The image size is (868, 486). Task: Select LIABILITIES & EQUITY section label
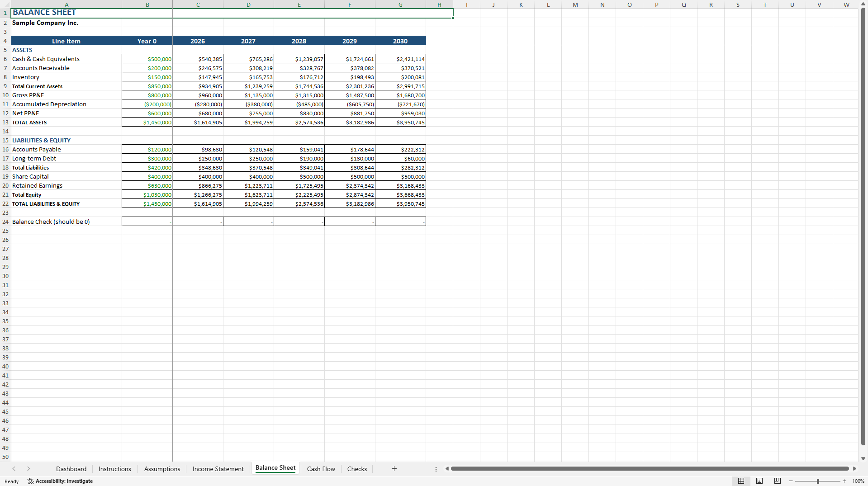66,140
